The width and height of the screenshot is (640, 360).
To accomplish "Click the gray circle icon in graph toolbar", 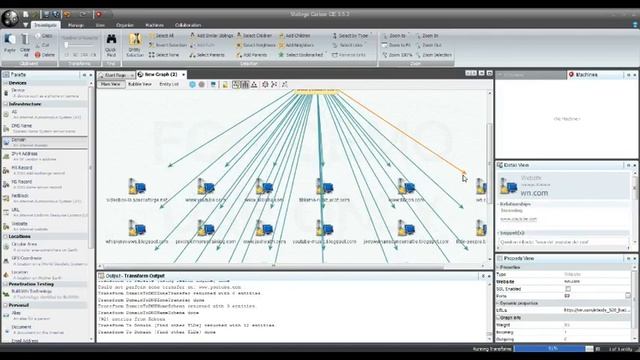I will pyautogui.click(x=202, y=84).
